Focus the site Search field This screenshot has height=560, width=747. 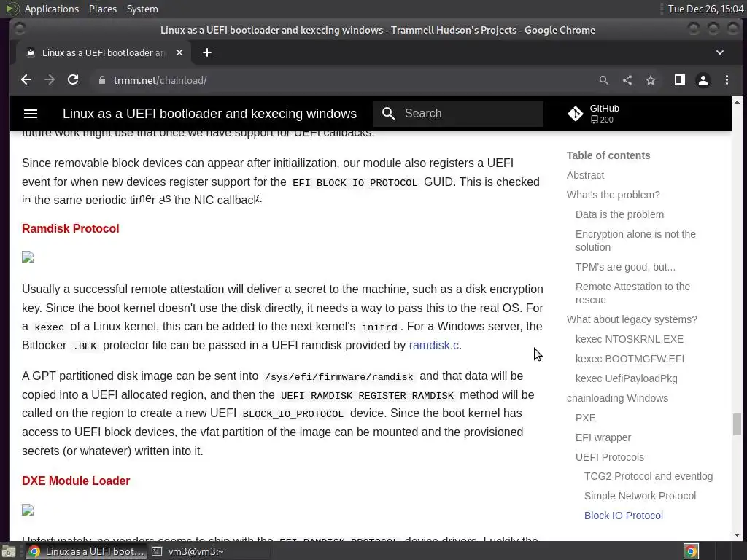pyautogui.click(x=458, y=113)
